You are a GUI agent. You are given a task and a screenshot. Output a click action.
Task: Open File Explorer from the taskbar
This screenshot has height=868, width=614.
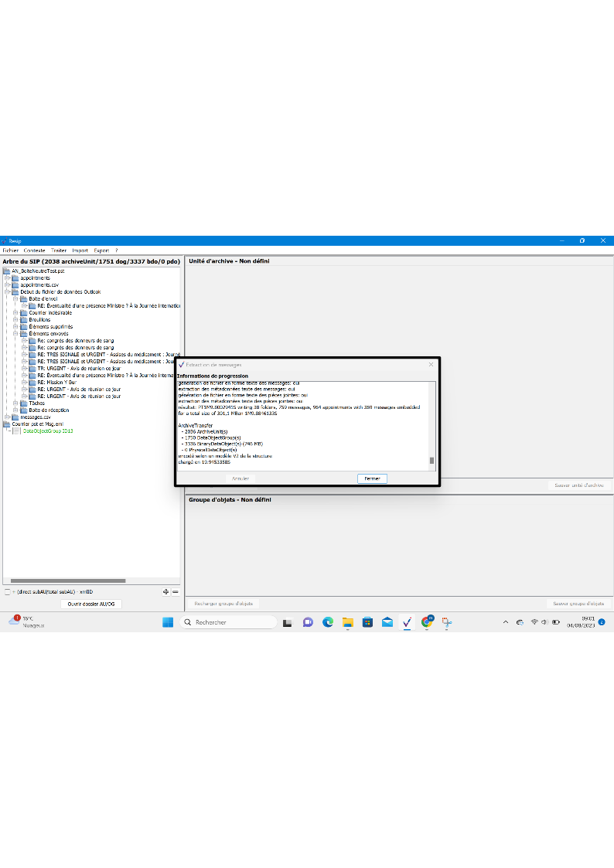click(x=347, y=622)
